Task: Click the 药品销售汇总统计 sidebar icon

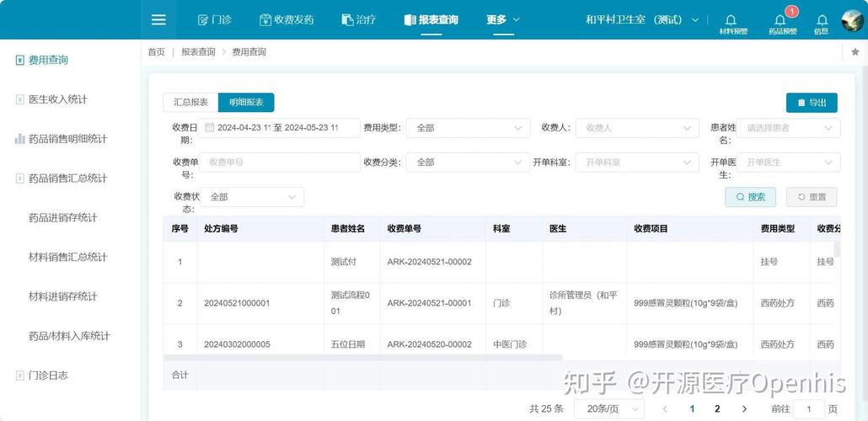Action: pyautogui.click(x=20, y=179)
